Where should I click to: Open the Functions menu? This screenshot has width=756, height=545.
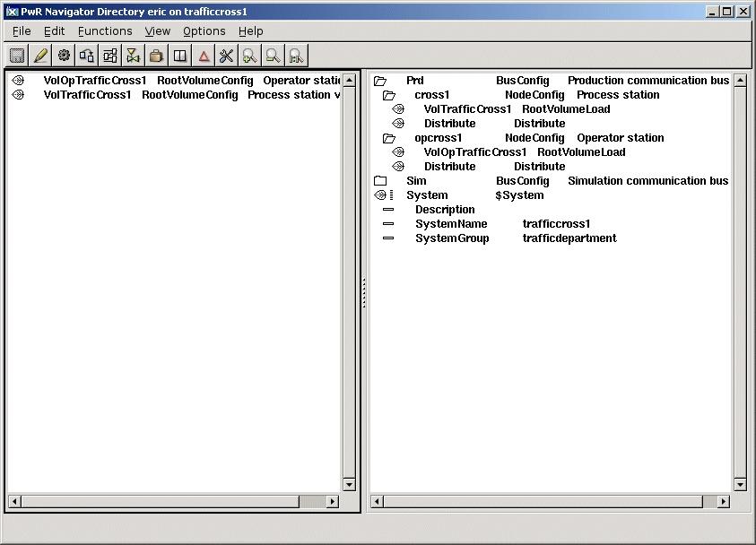coord(105,31)
